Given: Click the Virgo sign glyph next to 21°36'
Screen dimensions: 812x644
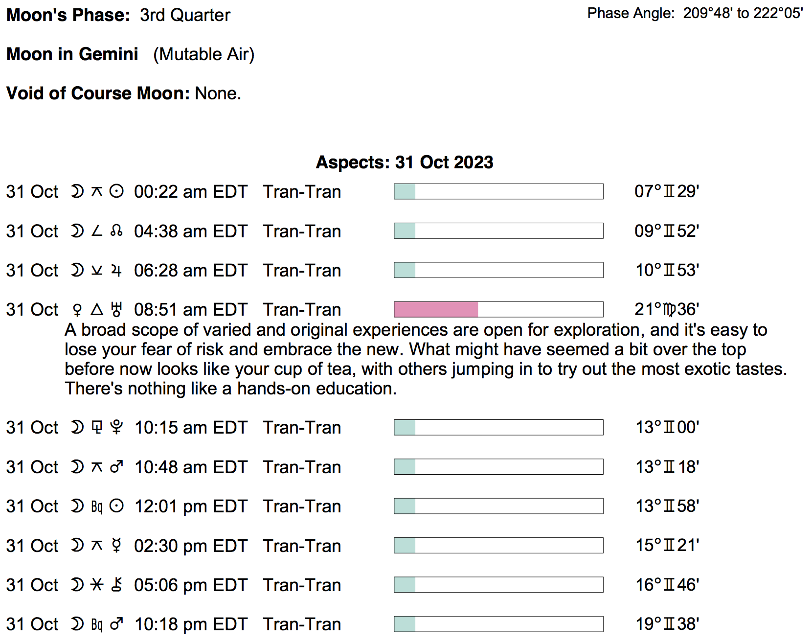Looking at the screenshot, I should coord(670,310).
